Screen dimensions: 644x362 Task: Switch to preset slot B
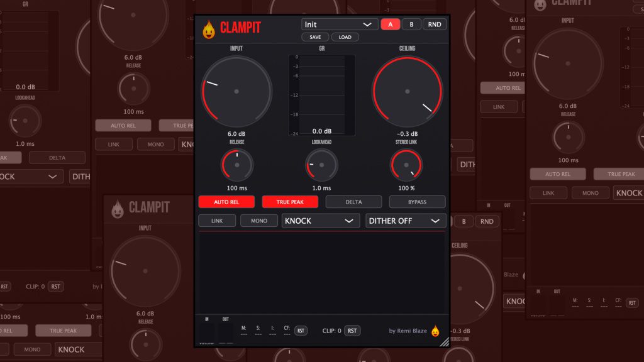[411, 25]
